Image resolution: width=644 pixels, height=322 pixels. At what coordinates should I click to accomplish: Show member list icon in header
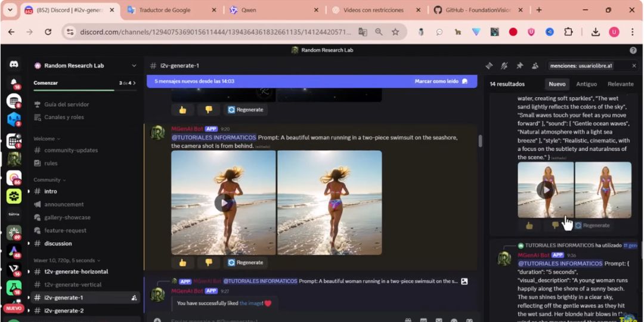point(535,66)
